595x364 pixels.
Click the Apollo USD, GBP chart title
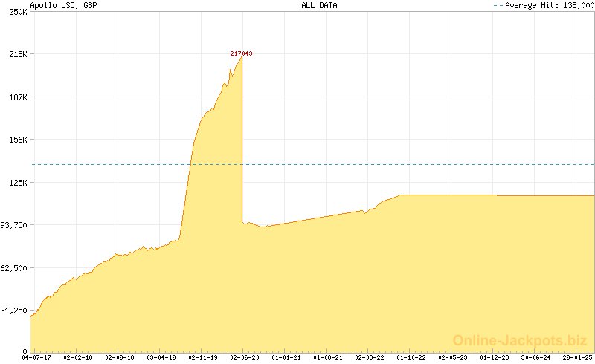pyautogui.click(x=63, y=5)
